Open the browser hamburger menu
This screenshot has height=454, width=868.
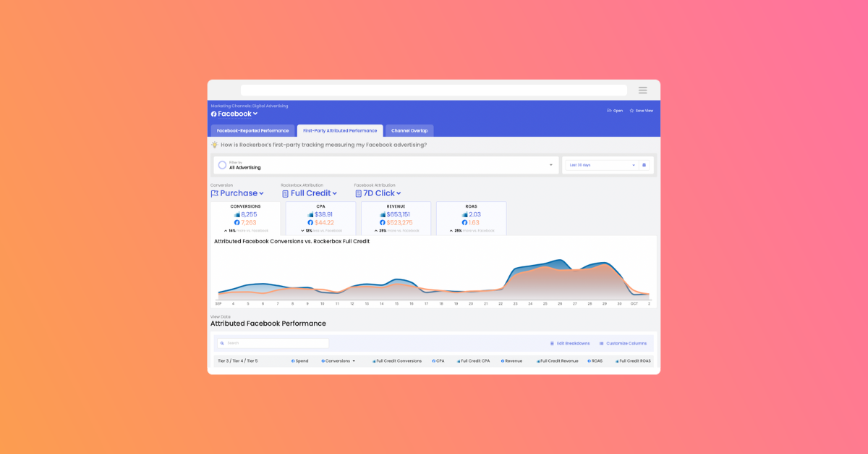(642, 91)
